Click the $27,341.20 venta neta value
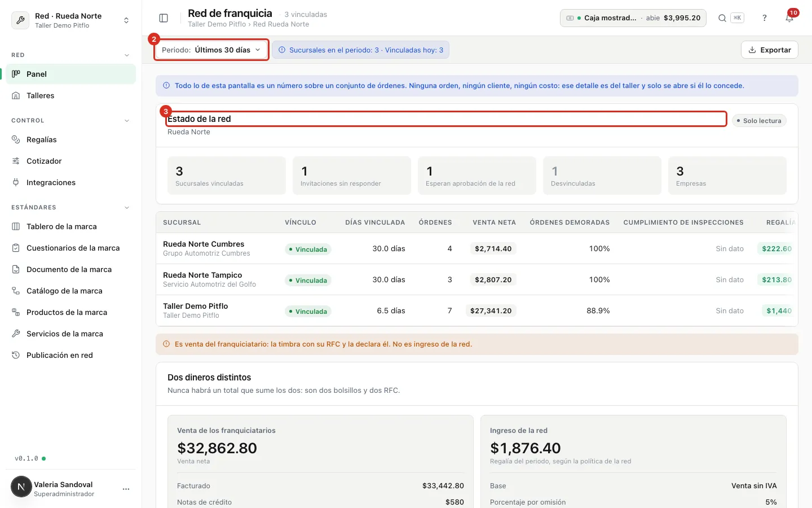 click(x=491, y=310)
